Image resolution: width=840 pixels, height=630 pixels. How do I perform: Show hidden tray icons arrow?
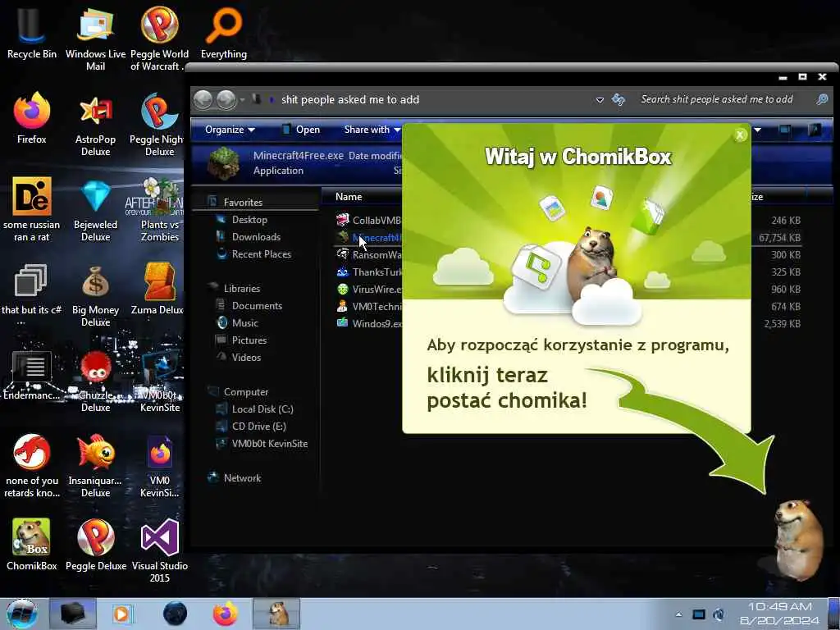point(678,614)
